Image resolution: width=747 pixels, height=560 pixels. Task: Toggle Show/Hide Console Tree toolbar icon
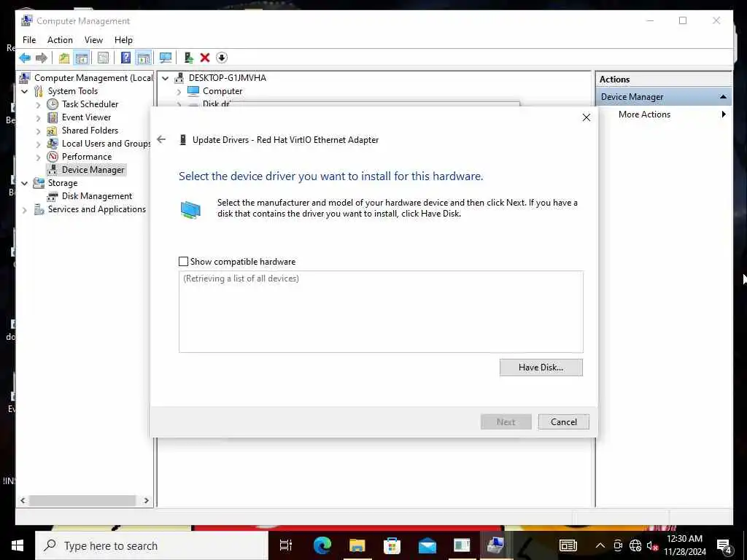click(x=82, y=58)
